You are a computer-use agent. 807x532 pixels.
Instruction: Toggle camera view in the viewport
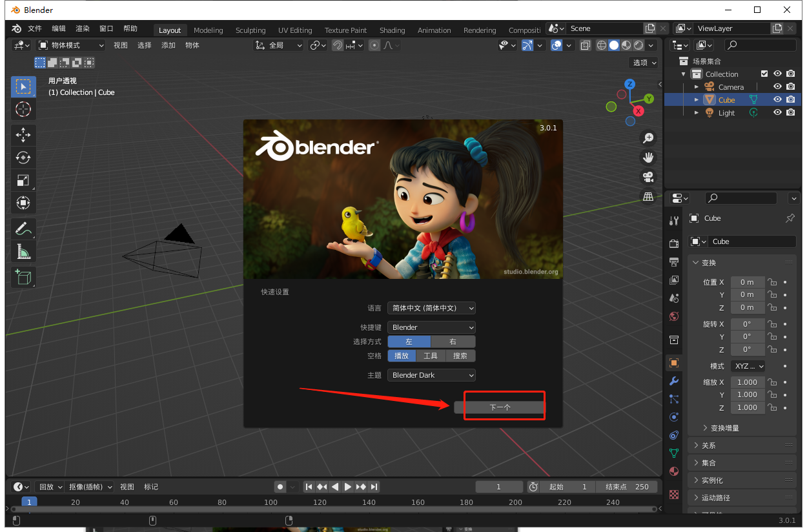click(648, 177)
